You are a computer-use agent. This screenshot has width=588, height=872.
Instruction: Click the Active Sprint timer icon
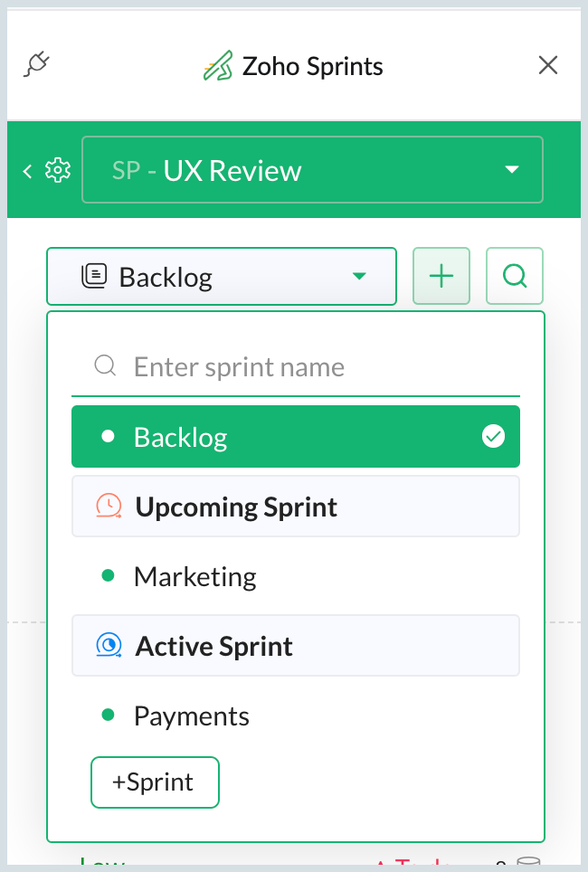click(109, 645)
